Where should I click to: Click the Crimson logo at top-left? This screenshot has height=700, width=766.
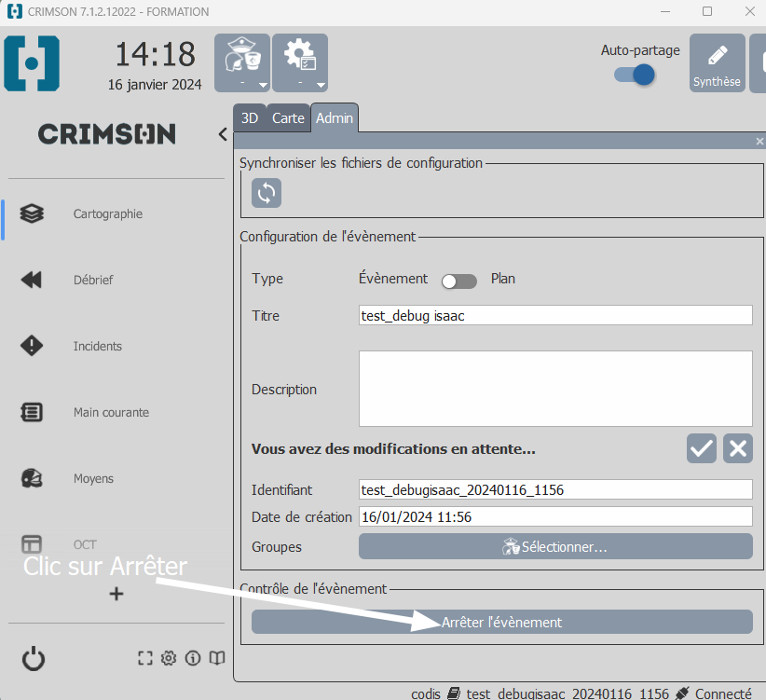coord(32,63)
